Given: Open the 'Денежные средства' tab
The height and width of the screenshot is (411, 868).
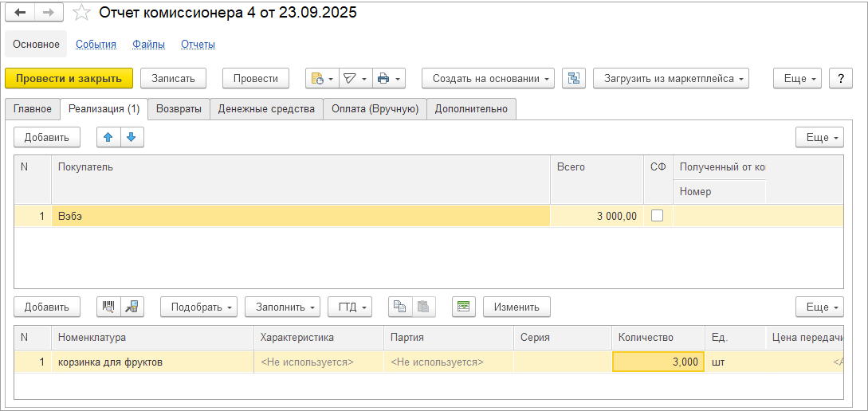Looking at the screenshot, I should (266, 109).
